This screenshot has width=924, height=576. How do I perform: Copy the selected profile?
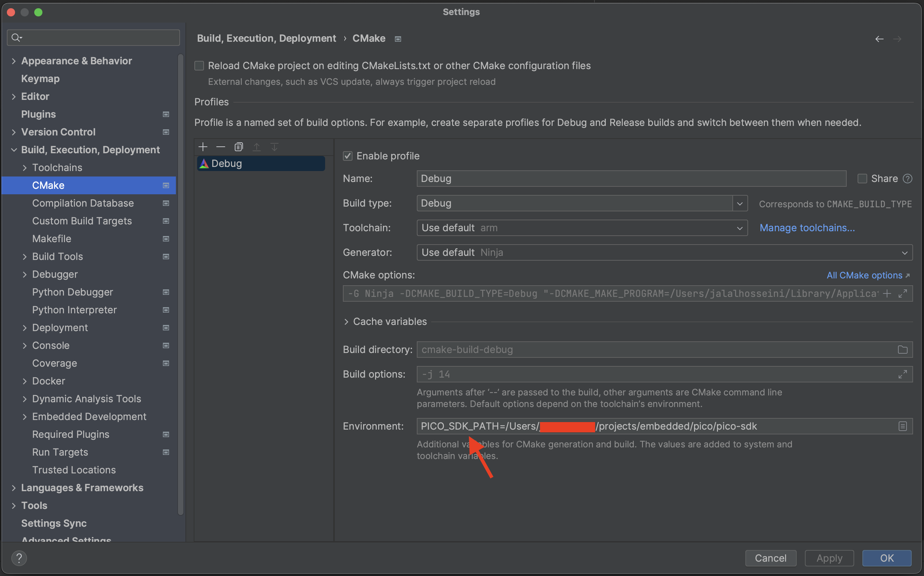239,147
